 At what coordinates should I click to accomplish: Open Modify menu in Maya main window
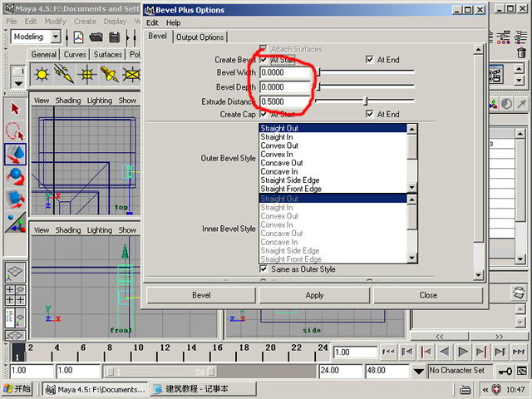56,22
